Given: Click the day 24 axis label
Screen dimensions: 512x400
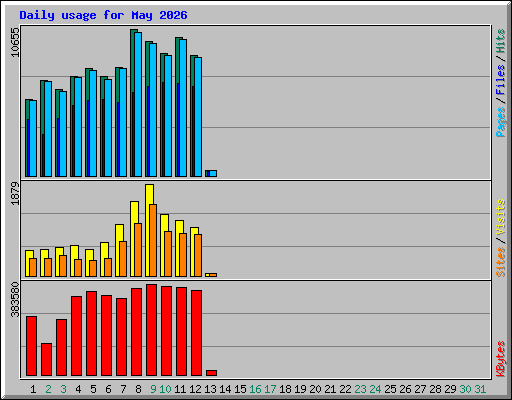Looking at the screenshot, I should (375, 389).
